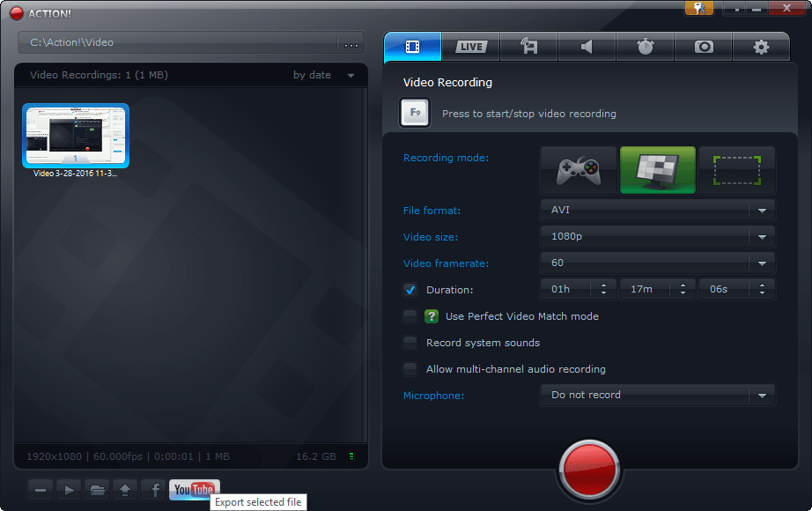Open the Video framerate 60 dropdown
The height and width of the screenshot is (511, 812).
click(x=658, y=263)
